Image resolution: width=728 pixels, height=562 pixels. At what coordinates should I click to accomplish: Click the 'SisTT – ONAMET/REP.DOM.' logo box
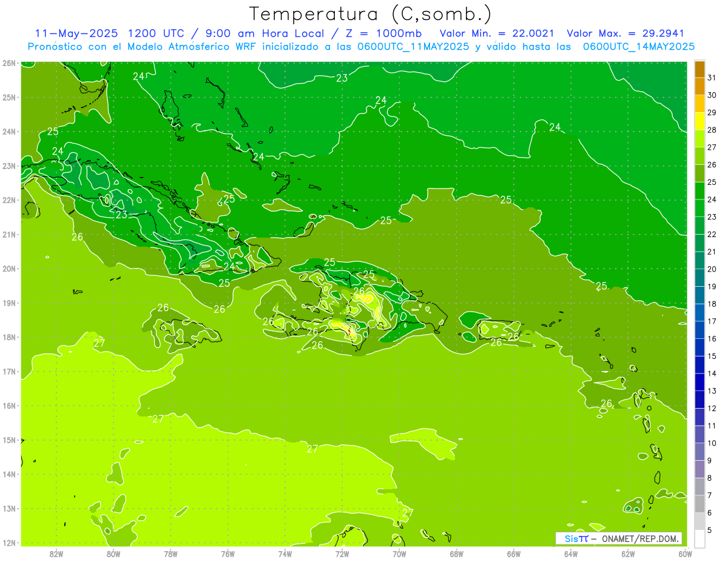click(x=619, y=538)
